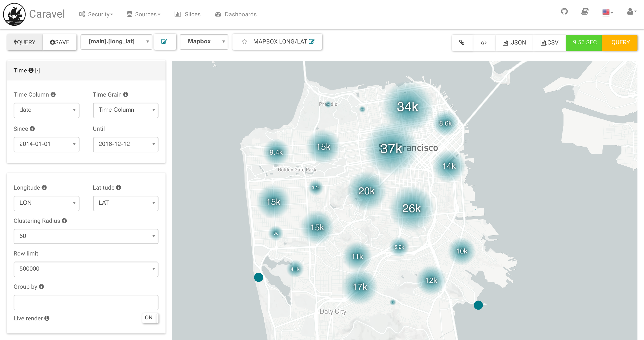Click edit datasource pencil icon
644x340 pixels.
(164, 42)
